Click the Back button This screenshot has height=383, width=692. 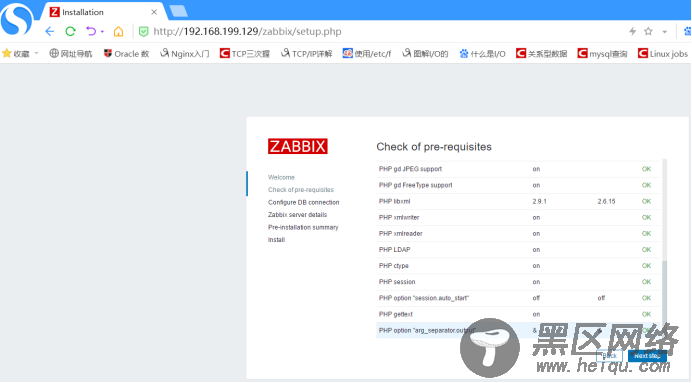(x=609, y=356)
